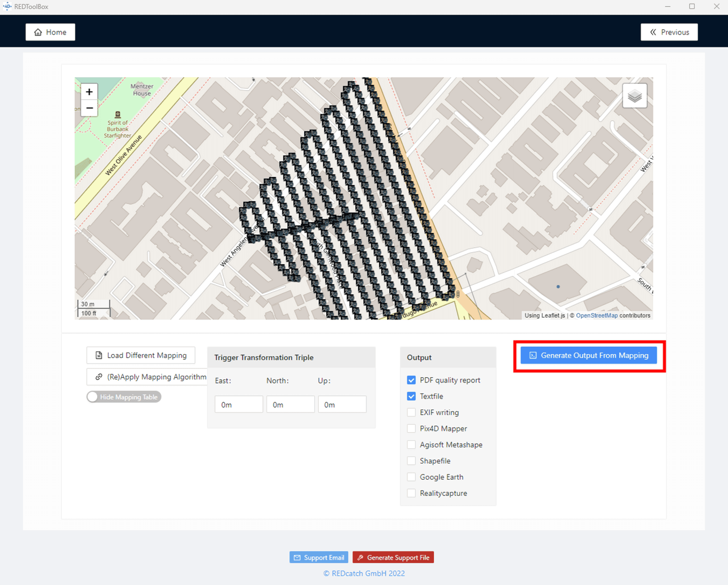
Task: Enable EXIF writing output
Action: click(x=411, y=412)
